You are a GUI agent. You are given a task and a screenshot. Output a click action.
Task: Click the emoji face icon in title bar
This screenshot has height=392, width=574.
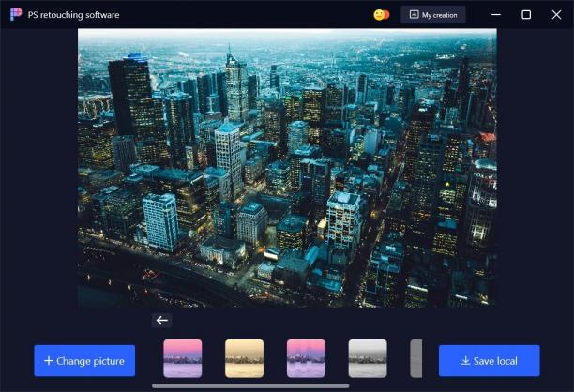tap(381, 15)
